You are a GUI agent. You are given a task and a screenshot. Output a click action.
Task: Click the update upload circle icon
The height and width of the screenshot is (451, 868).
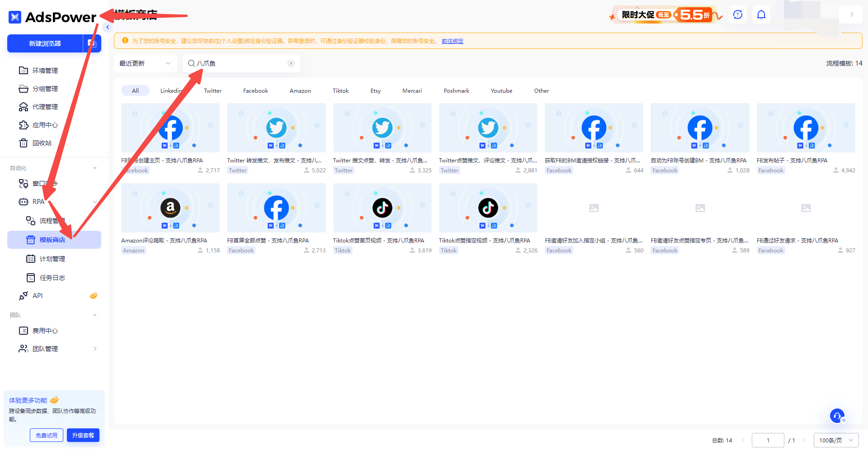(x=738, y=14)
